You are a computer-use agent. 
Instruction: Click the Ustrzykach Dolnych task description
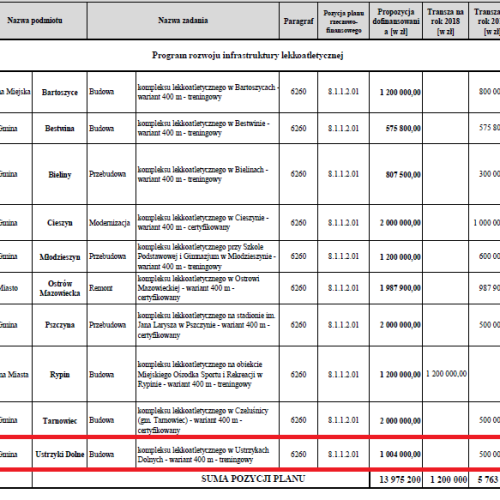203,455
